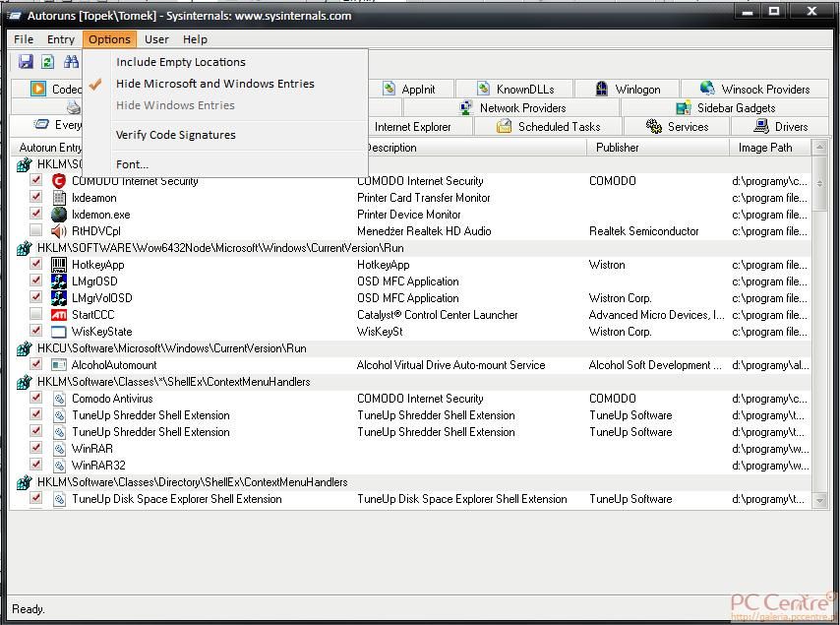Click the StartCCC ATI icon
Viewport: 840px width, 625px height.
59,315
